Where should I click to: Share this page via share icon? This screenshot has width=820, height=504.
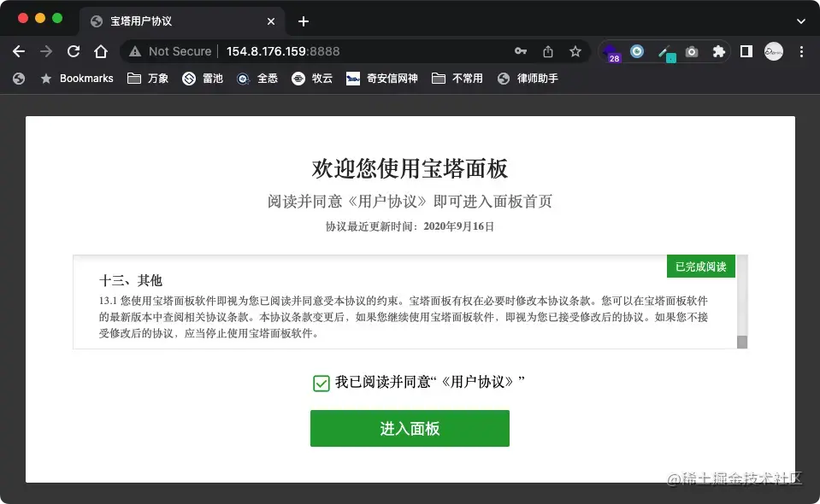click(x=547, y=51)
